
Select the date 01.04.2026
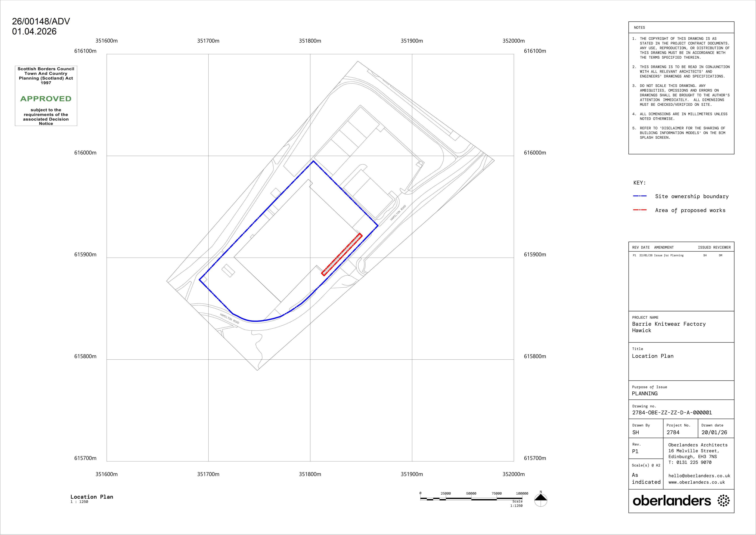coord(34,32)
